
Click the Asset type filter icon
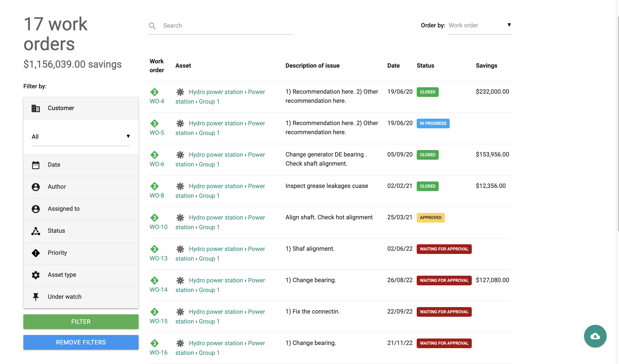[x=35, y=275]
